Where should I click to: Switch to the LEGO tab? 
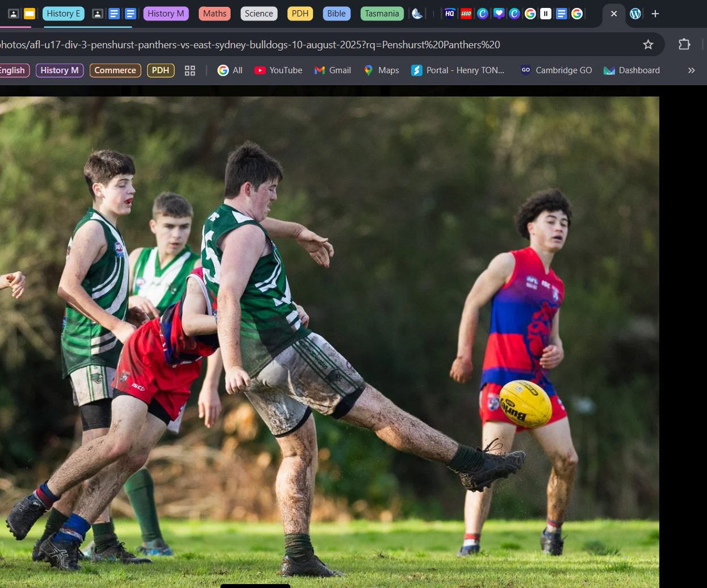pyautogui.click(x=466, y=14)
